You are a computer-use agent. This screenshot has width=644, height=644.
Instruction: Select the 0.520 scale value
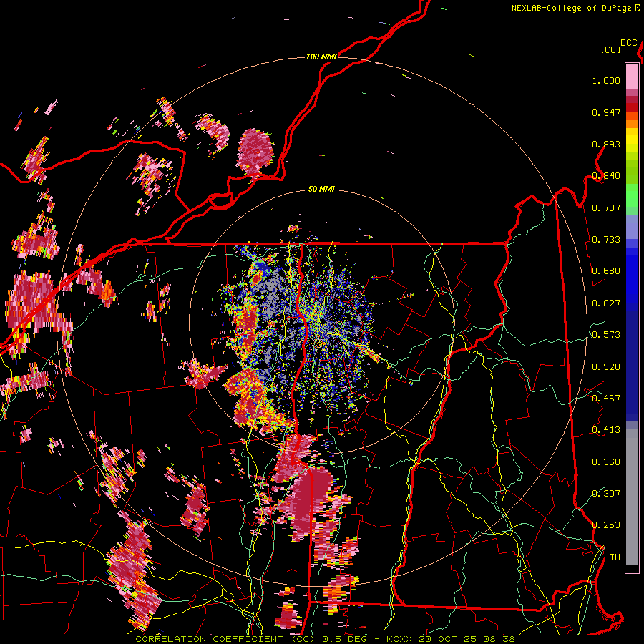coord(606,367)
